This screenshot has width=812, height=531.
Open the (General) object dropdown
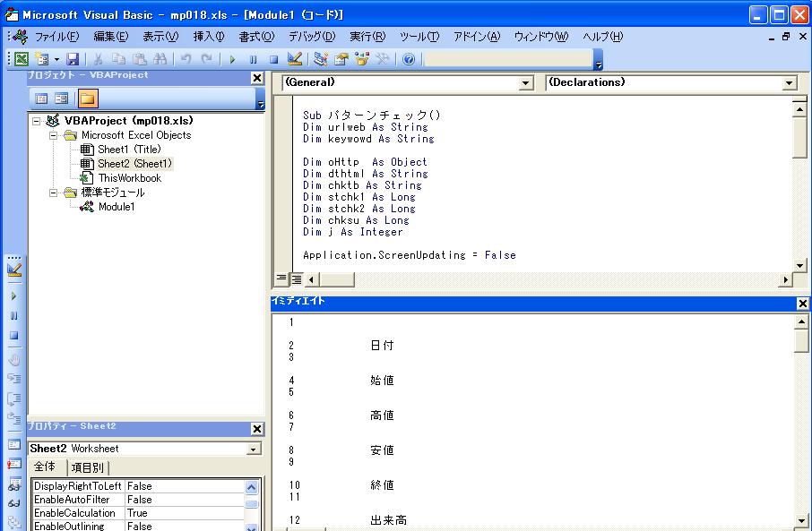click(525, 83)
